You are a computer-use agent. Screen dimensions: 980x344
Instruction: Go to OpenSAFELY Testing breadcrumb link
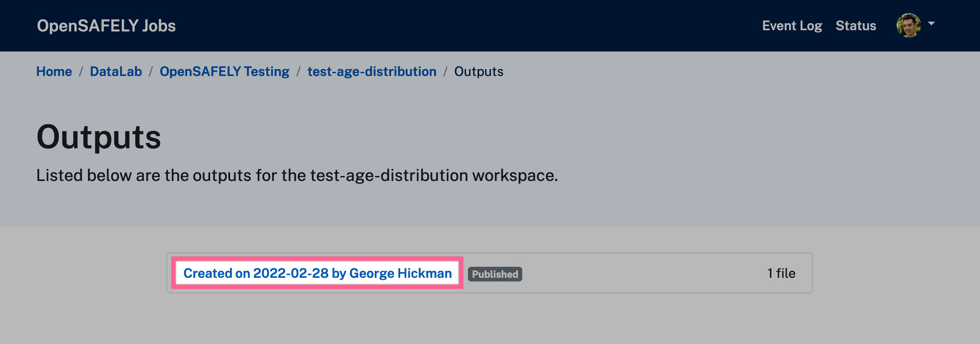(224, 71)
